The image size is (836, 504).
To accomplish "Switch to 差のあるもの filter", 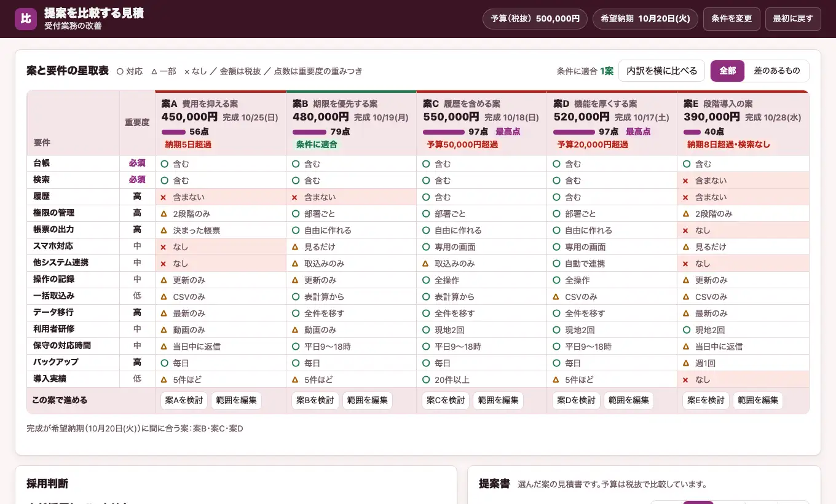I will point(777,71).
